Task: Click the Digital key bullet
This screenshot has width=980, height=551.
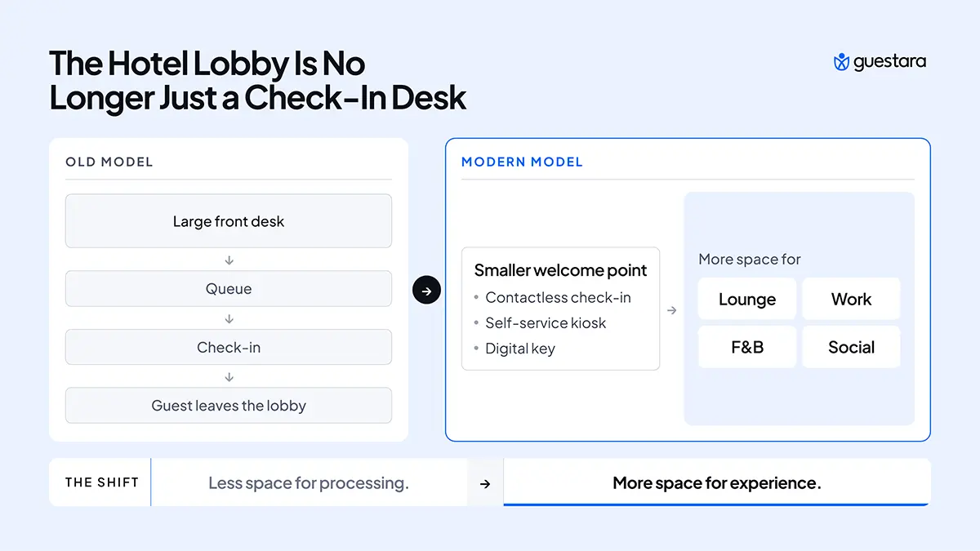Action: point(515,349)
